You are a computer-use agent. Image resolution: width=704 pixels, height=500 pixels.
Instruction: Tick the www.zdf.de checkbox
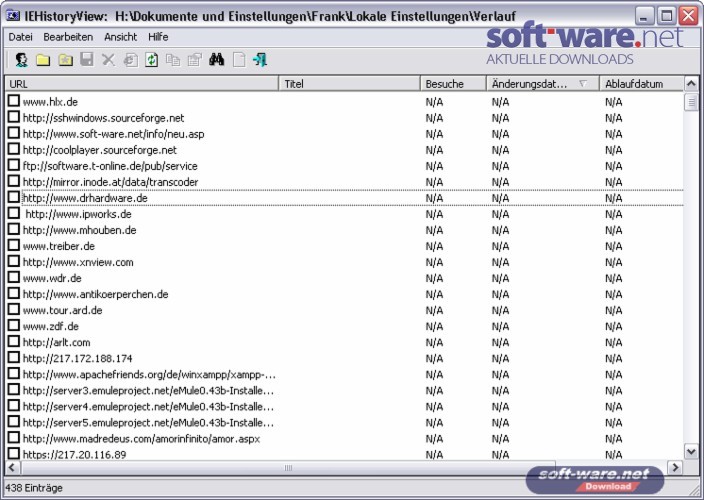click(14, 325)
